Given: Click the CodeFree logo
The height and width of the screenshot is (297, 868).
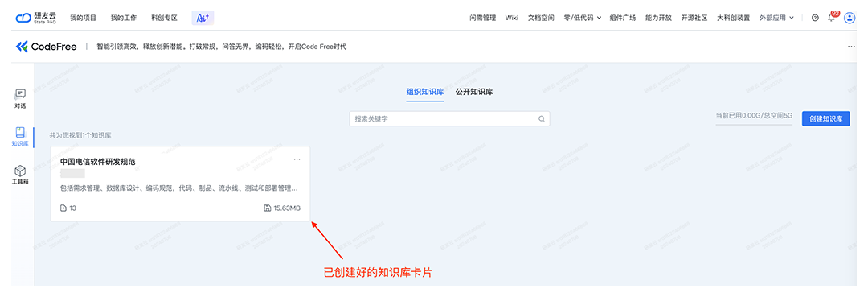Looking at the screenshot, I should (x=47, y=47).
